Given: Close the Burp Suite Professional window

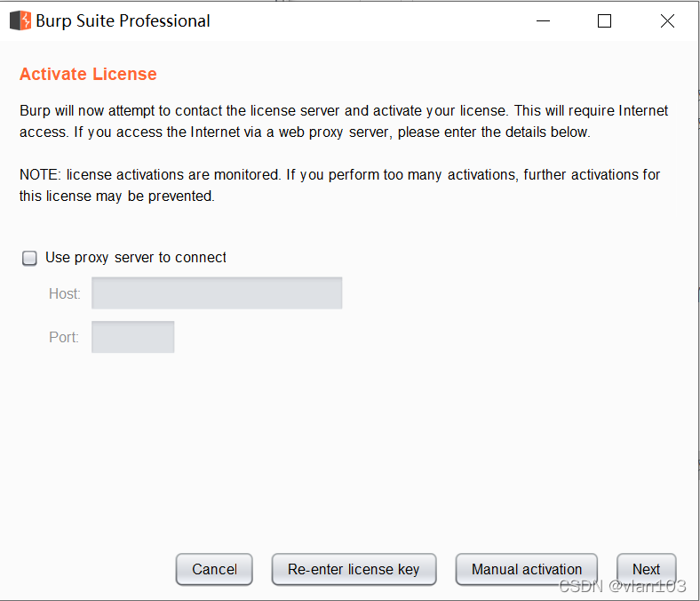Looking at the screenshot, I should pyautogui.click(x=667, y=21).
